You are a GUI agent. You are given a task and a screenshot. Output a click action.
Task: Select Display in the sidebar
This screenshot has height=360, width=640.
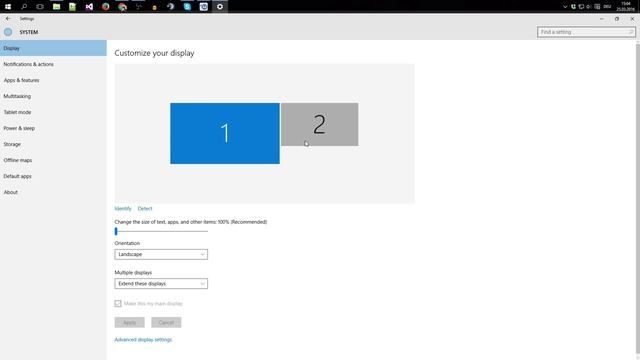coord(53,48)
